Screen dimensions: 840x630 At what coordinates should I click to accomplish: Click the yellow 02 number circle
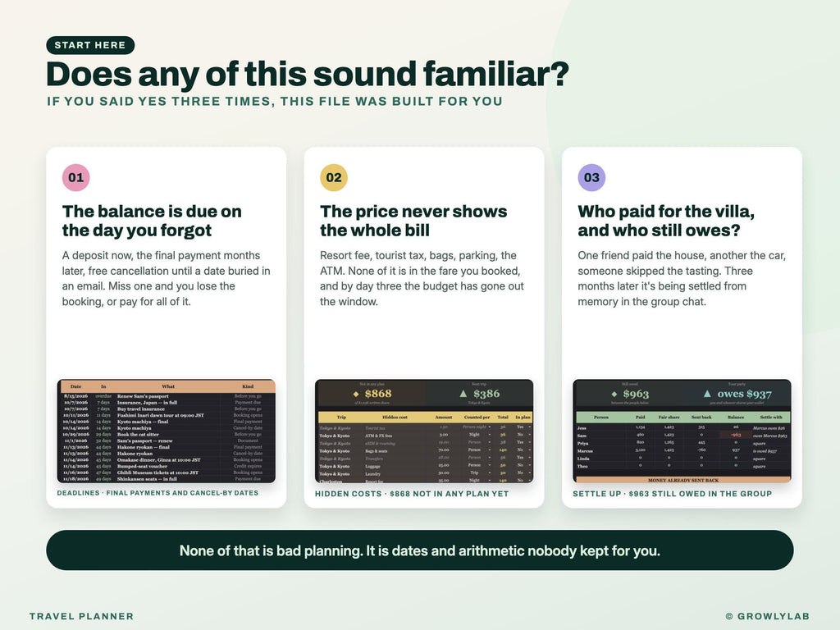pos(334,177)
